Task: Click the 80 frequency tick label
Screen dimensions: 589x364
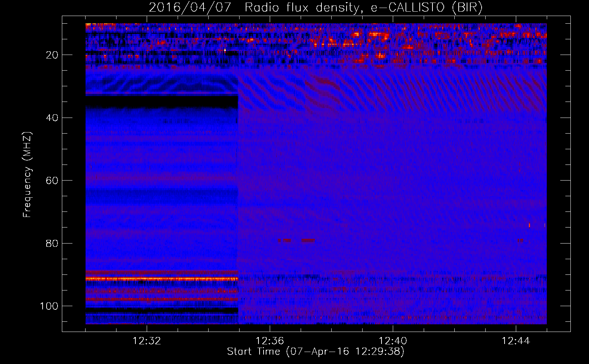Action: tap(52, 243)
